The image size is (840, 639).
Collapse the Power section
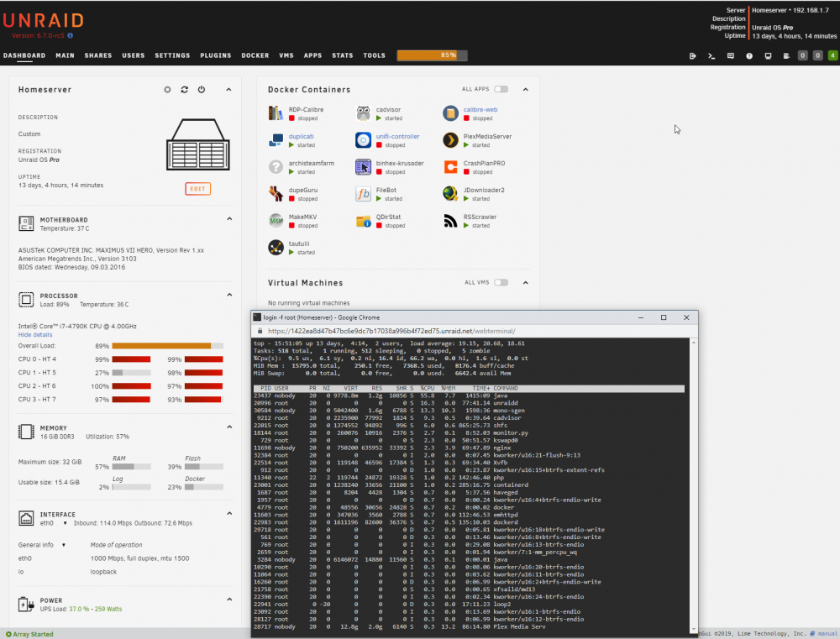(x=229, y=600)
